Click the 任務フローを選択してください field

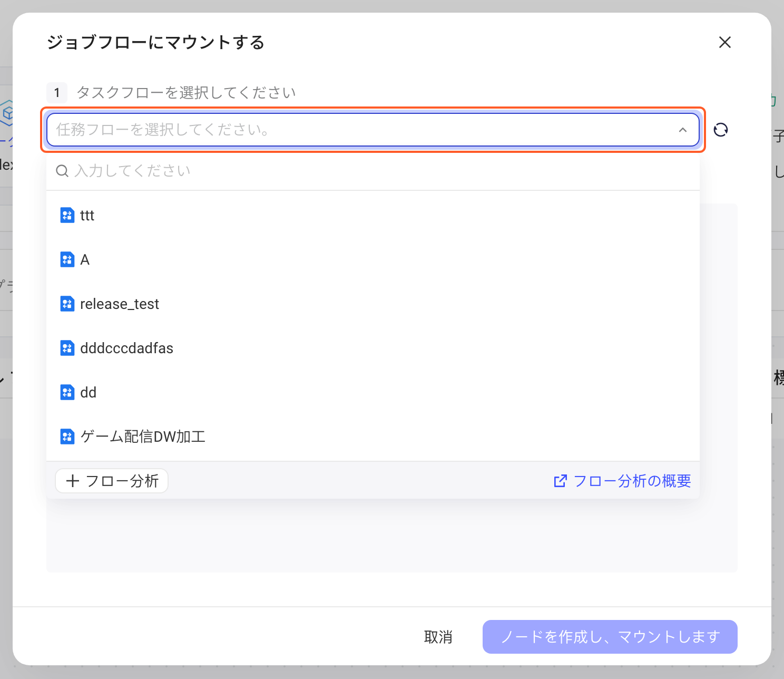[373, 130]
